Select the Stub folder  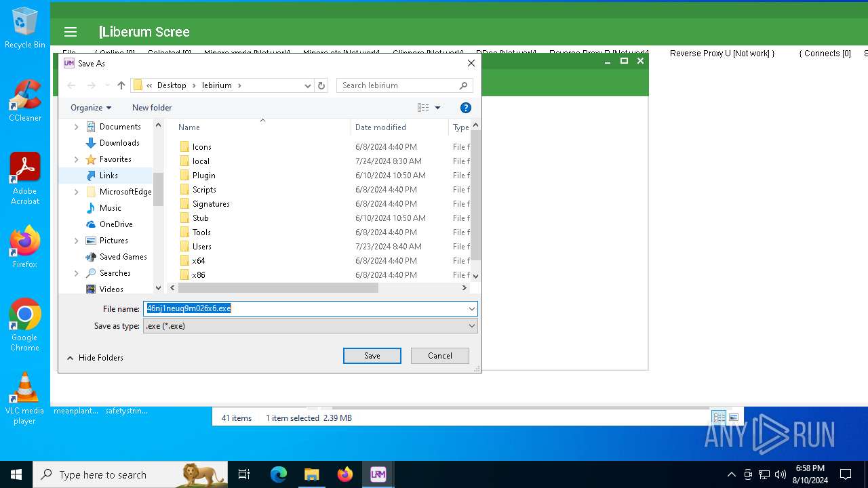click(201, 218)
